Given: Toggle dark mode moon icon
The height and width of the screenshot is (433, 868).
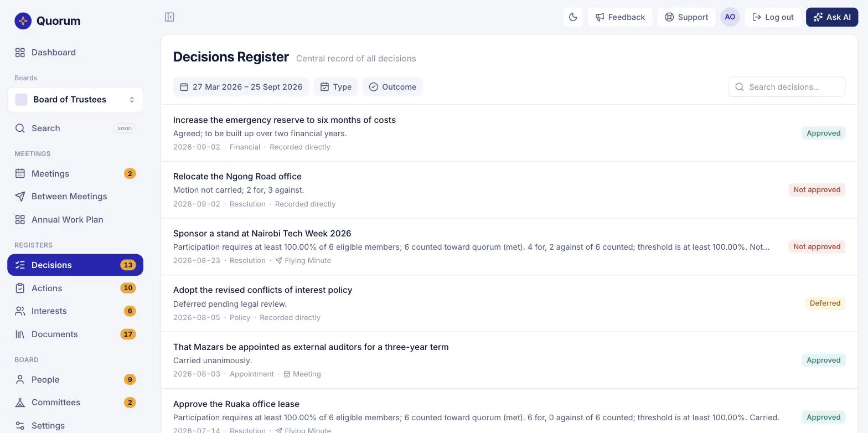Looking at the screenshot, I should (573, 17).
